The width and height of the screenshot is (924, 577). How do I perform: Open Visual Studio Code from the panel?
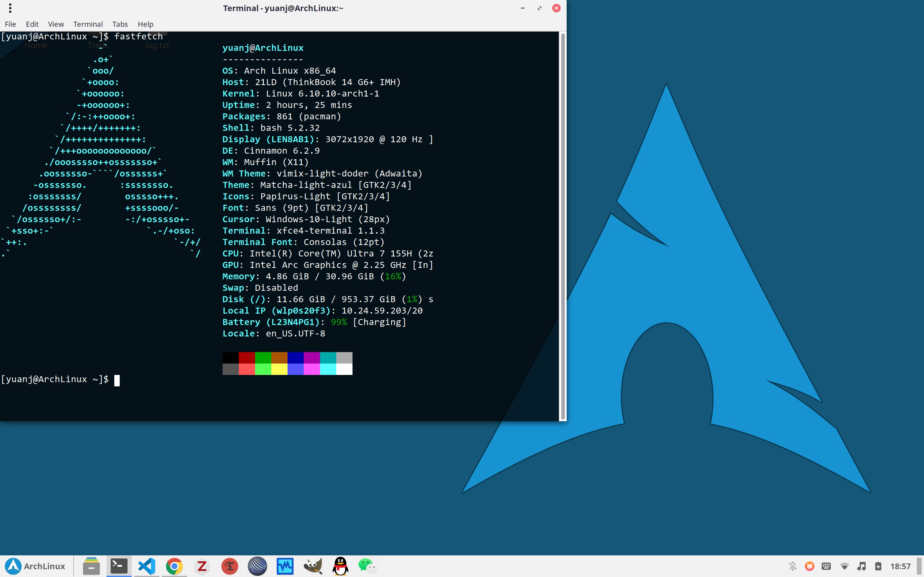click(146, 566)
